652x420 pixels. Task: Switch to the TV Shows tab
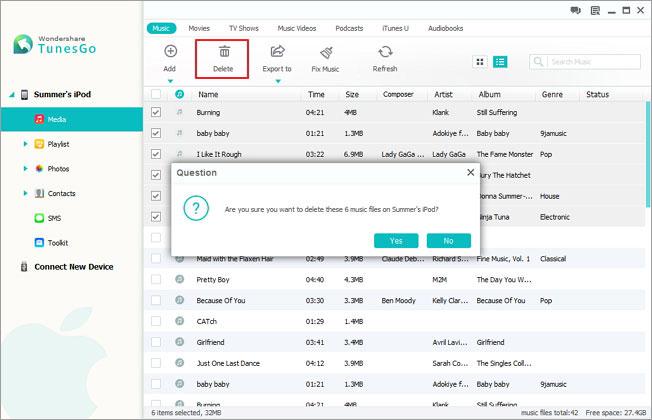[x=244, y=28]
